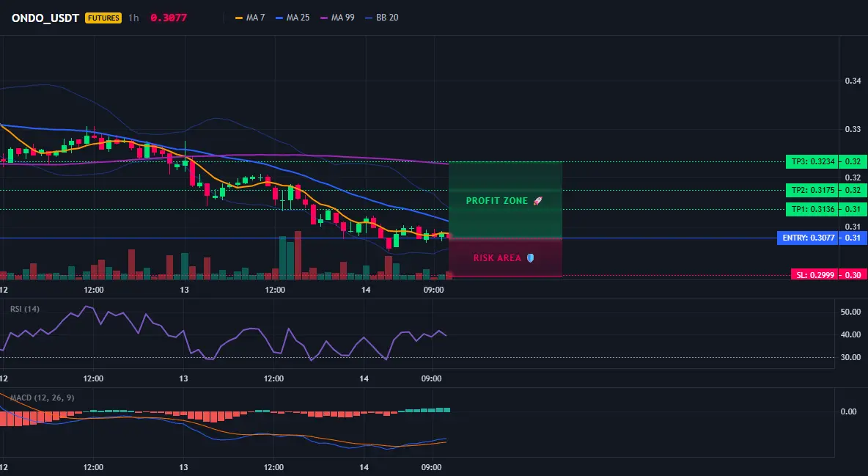The width and height of the screenshot is (868, 476).
Task: Click the blue ENTRY: 0.3077 label
Action: pyautogui.click(x=807, y=238)
